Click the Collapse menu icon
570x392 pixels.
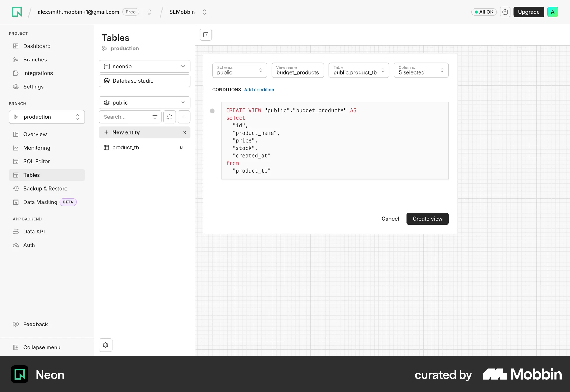(16, 347)
